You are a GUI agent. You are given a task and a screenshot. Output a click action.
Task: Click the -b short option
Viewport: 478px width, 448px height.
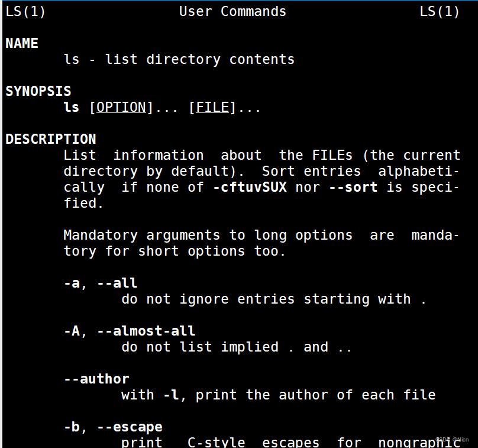click(72, 427)
